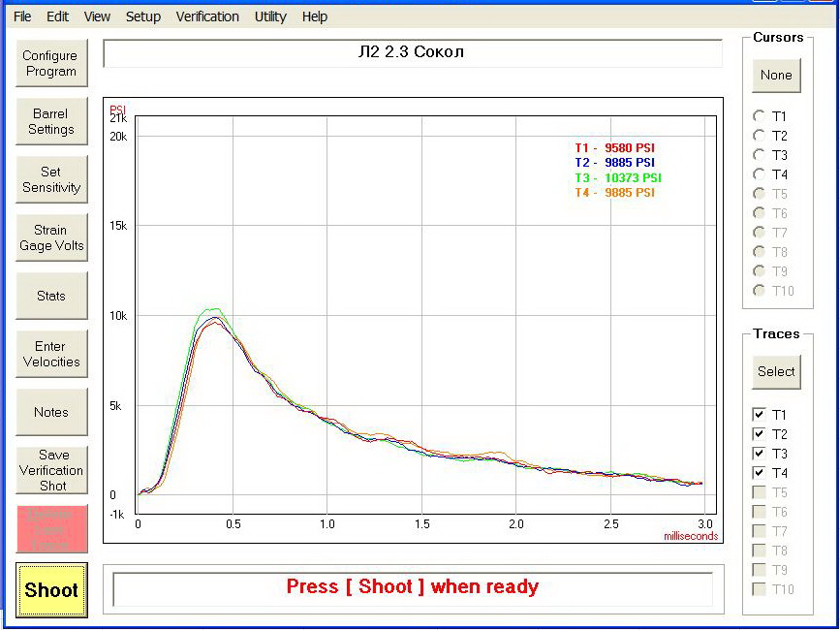
Task: Click the Configure Program button
Action: pyautogui.click(x=50, y=64)
